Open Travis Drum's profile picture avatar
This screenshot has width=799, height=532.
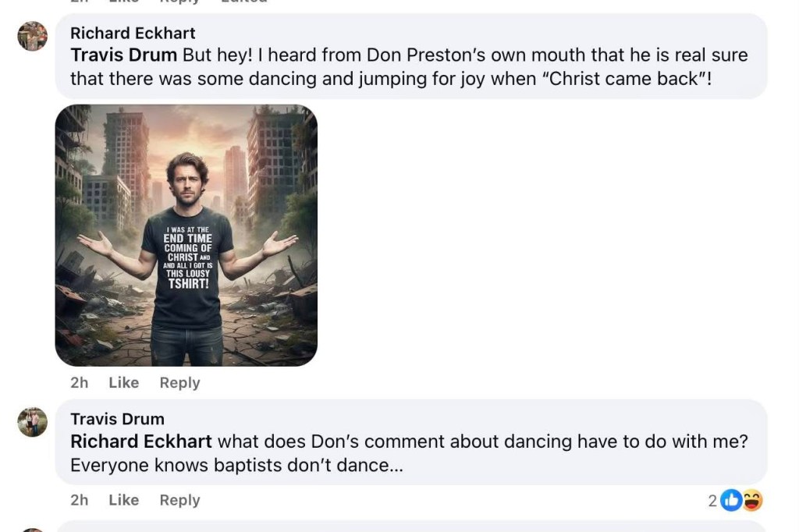(x=33, y=422)
